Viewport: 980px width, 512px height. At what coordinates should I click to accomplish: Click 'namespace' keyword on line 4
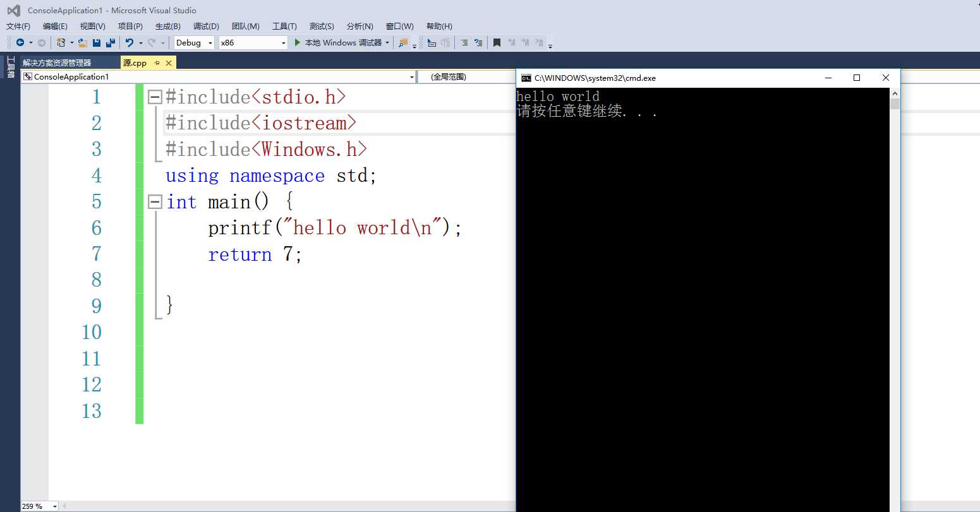277,176
